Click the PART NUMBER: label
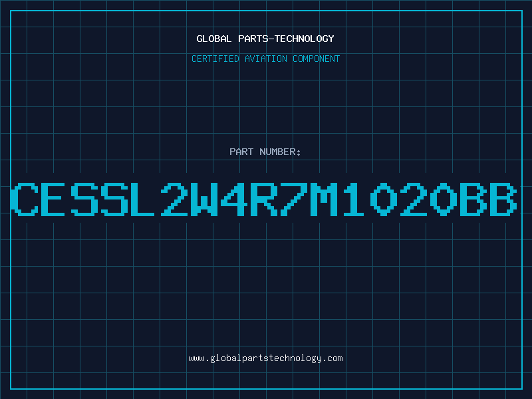The width and height of the screenshot is (532, 399). tap(265, 152)
